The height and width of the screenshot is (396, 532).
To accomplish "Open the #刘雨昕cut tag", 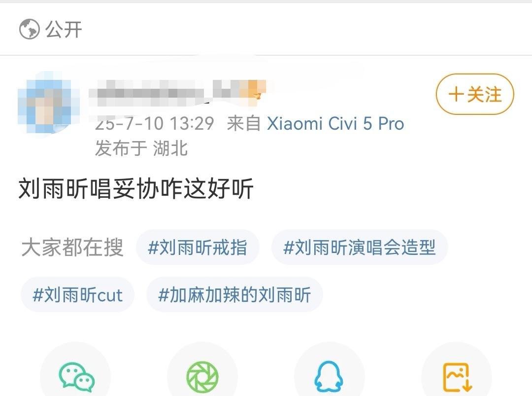I will [x=77, y=295].
